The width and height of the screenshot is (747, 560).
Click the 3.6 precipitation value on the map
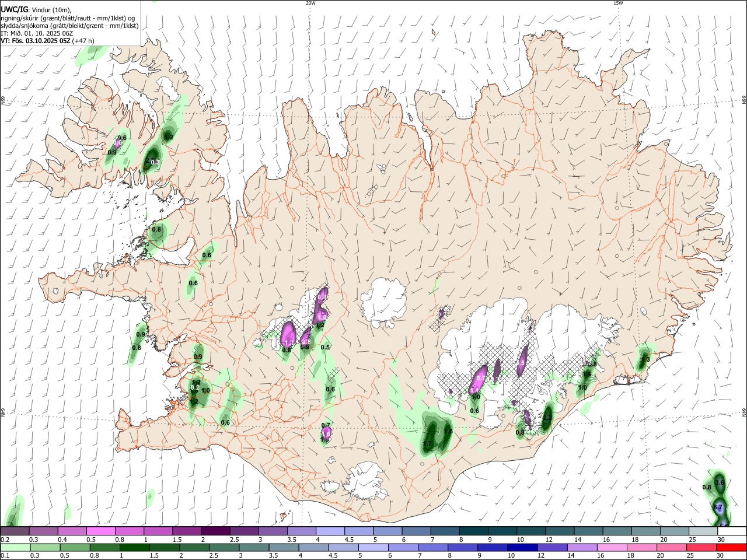(720, 482)
